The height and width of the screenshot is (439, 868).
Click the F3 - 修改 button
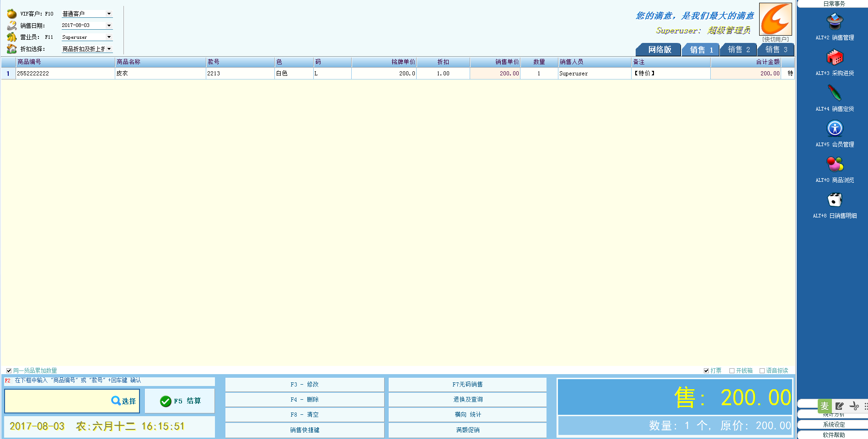pyautogui.click(x=305, y=385)
